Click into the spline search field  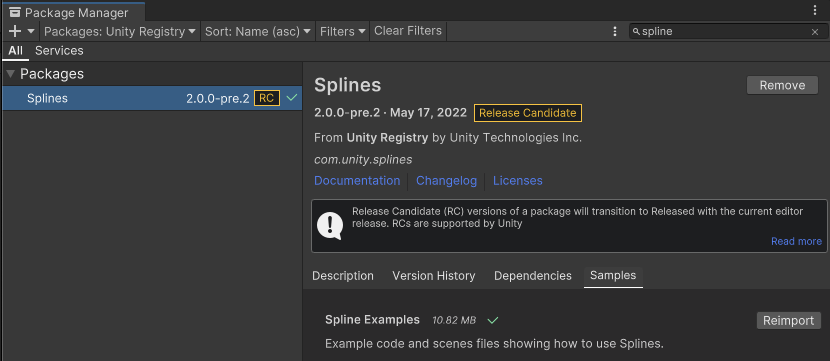724,32
